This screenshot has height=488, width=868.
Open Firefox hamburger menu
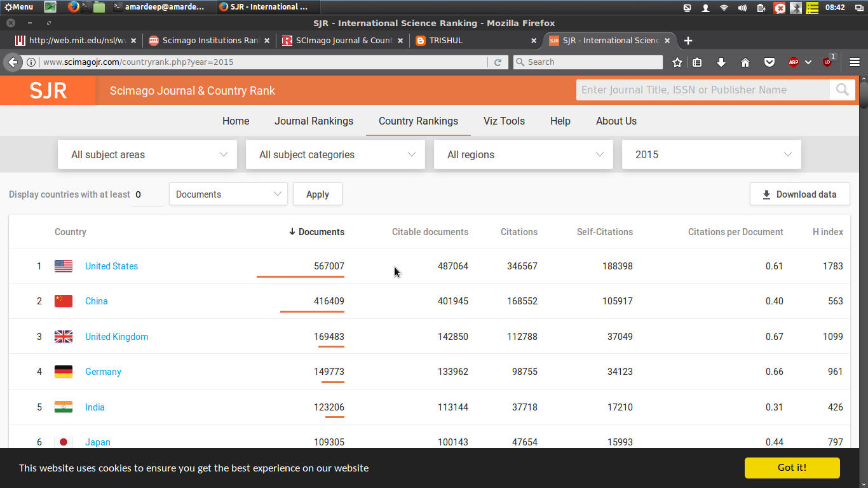(855, 62)
